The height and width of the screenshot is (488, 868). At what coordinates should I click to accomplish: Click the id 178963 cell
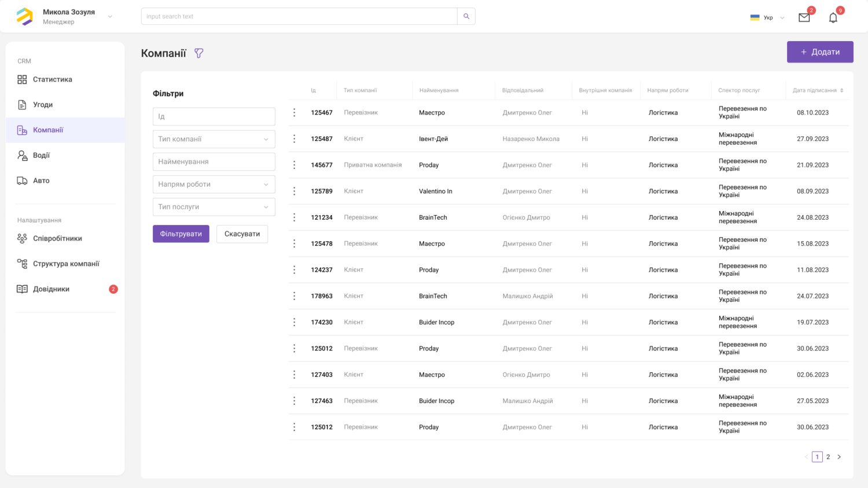(x=322, y=296)
